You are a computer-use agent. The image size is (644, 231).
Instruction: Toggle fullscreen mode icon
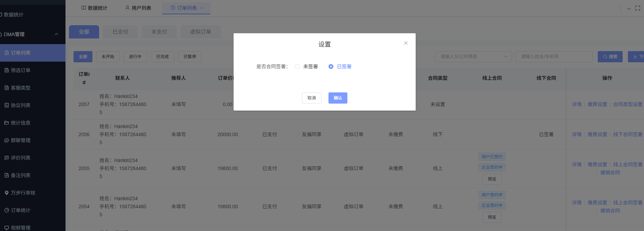638,8
